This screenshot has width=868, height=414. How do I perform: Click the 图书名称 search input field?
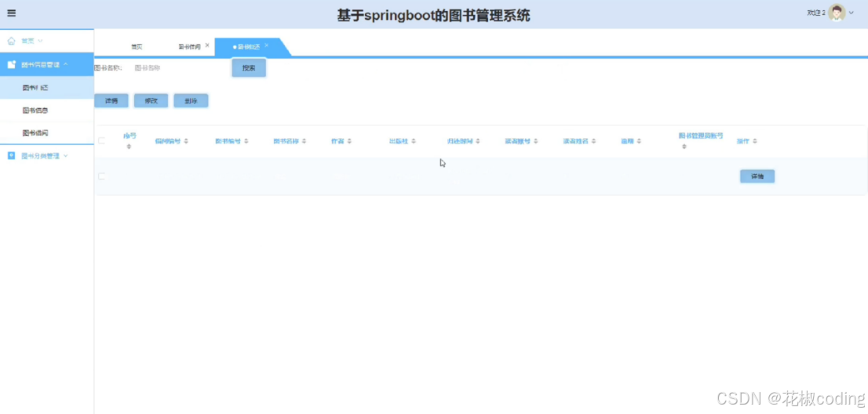point(177,68)
